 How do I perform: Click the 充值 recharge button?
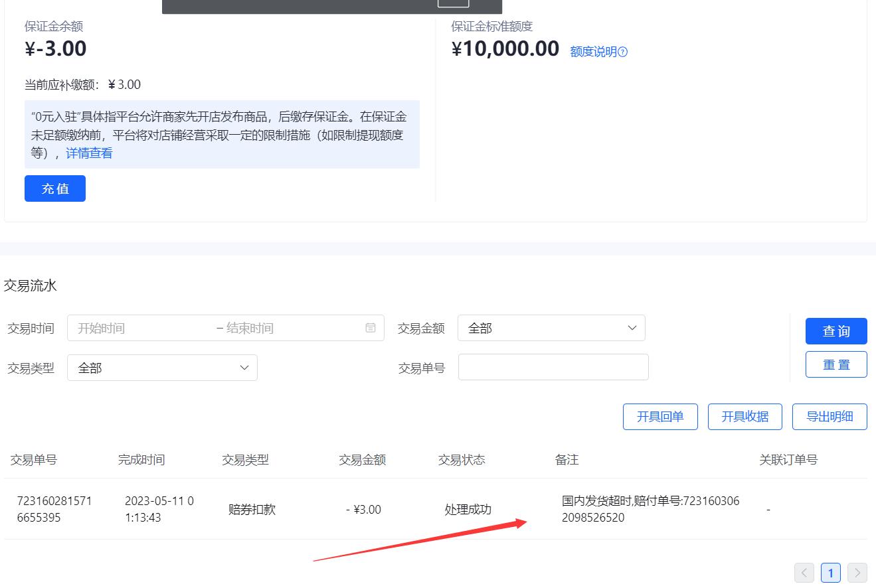55,188
